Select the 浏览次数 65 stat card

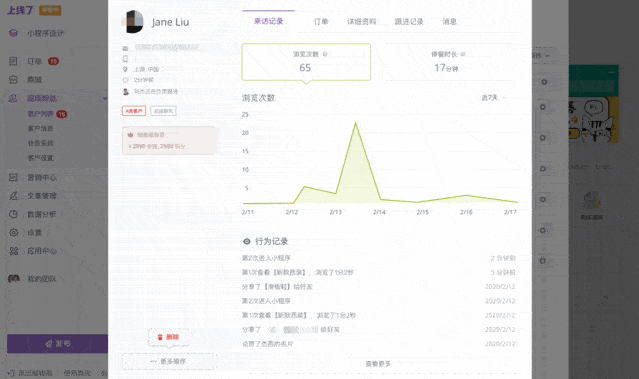coord(306,62)
